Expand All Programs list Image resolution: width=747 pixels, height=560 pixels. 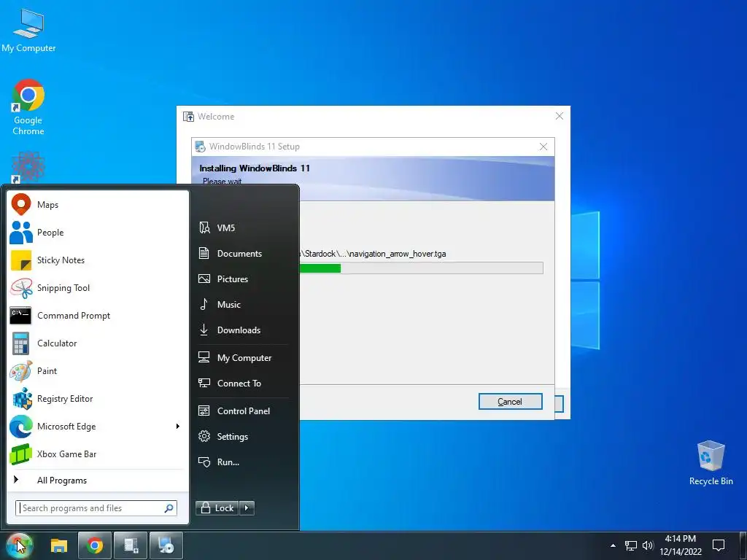tap(98, 480)
